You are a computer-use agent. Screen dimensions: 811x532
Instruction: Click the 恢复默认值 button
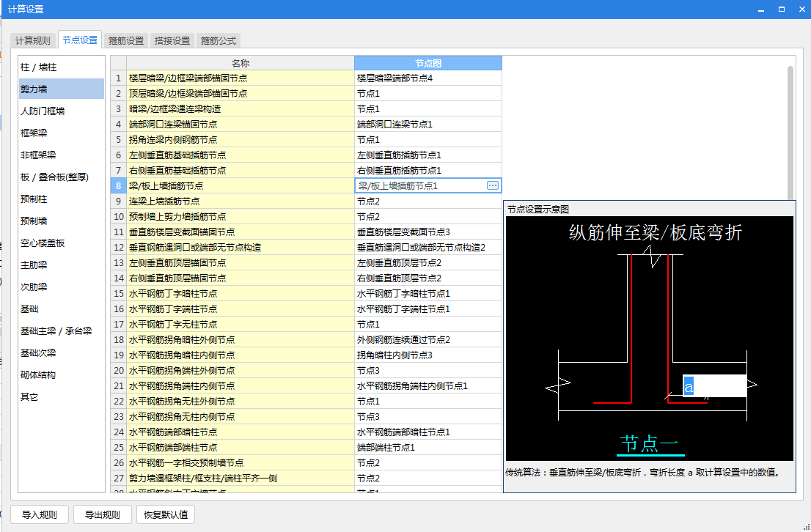coord(166,514)
